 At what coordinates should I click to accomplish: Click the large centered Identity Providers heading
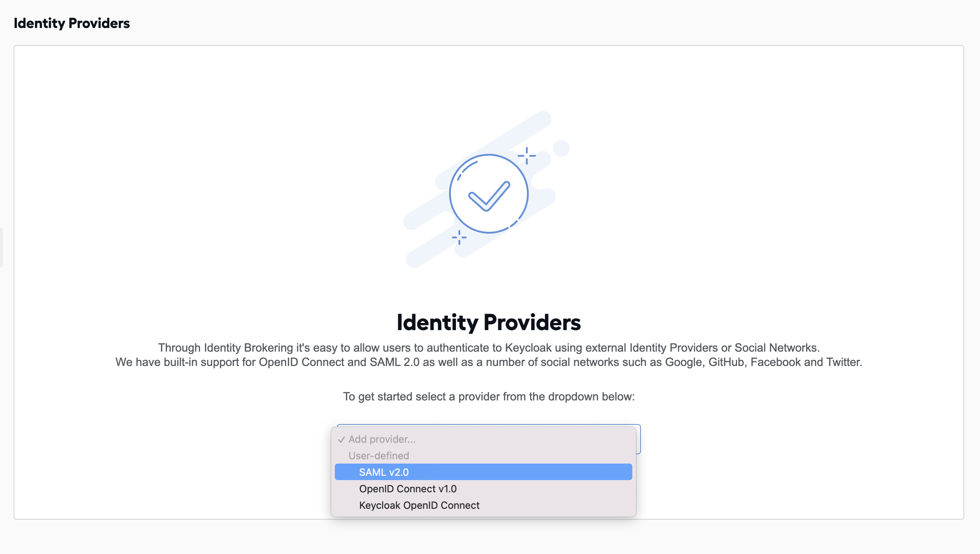pyautogui.click(x=489, y=322)
